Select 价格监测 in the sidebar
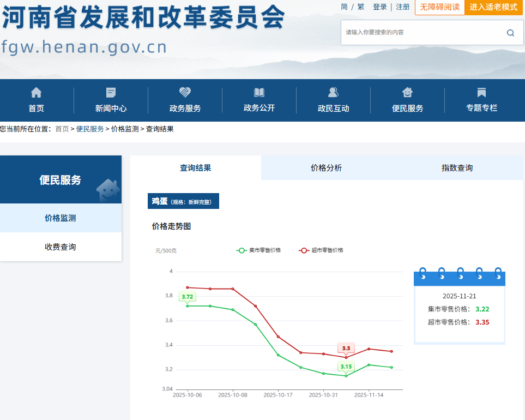The height and width of the screenshot is (420, 525). click(61, 218)
